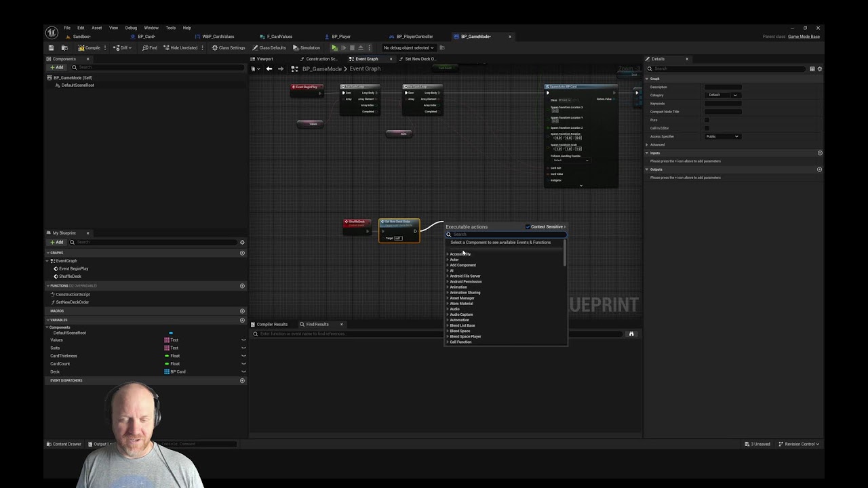
Task: Collapse the EventGraph tree item
Action: pyautogui.click(x=47, y=261)
